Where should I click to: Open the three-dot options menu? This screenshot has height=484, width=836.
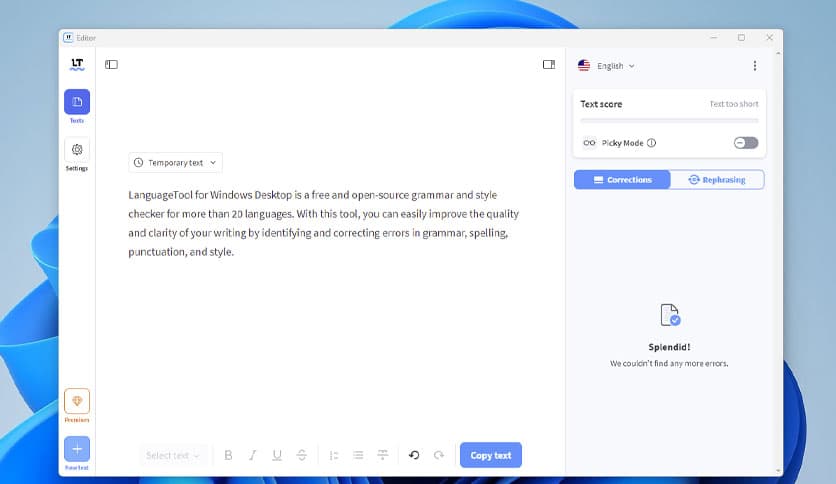click(754, 66)
